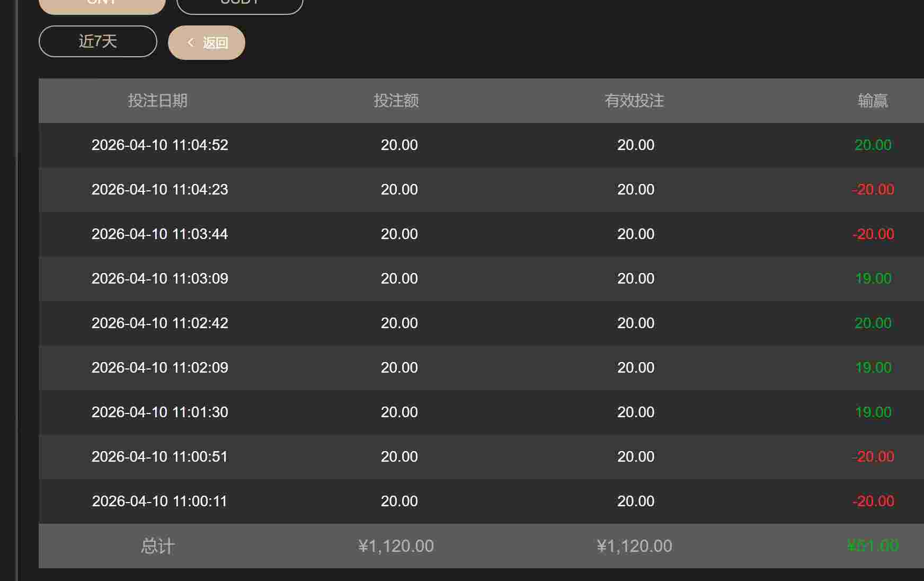Open the bet row timestamped 11:02:42
The height and width of the screenshot is (581, 924).
point(159,323)
